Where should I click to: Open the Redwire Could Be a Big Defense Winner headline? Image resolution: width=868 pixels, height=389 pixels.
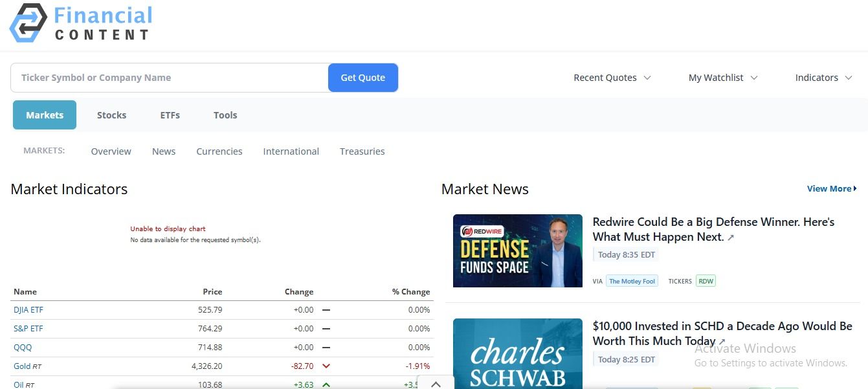713,229
